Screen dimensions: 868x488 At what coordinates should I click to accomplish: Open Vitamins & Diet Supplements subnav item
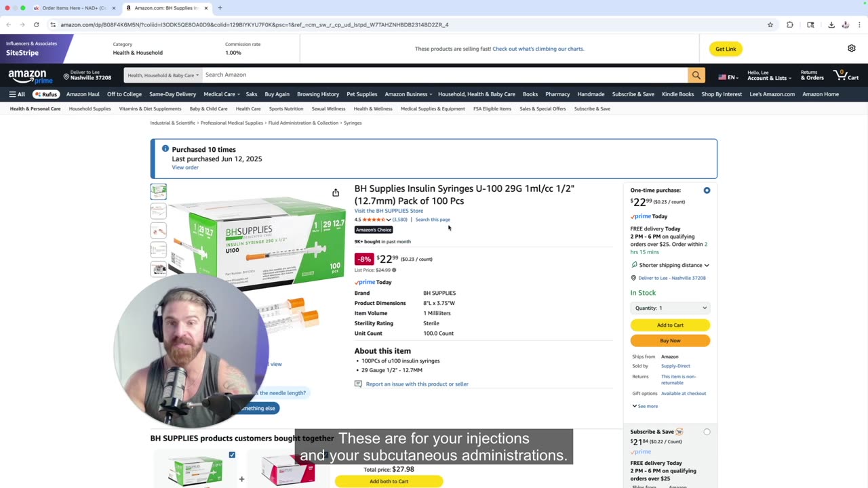[x=150, y=108]
